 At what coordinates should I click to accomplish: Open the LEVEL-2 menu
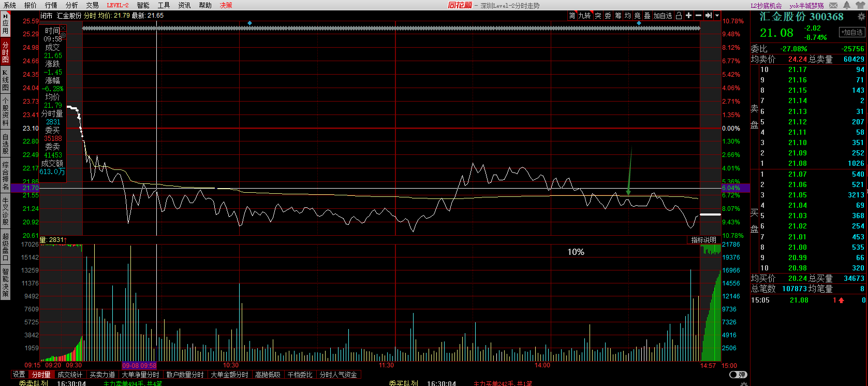coord(117,5)
